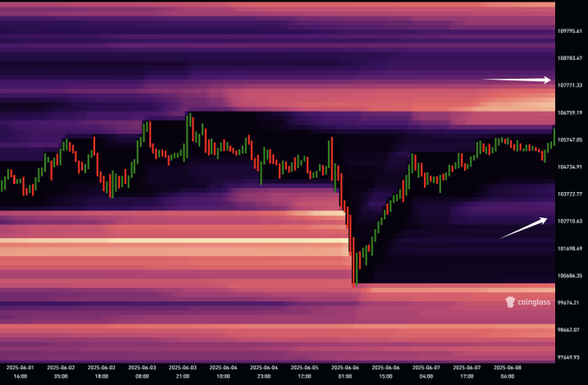Select the 2025-06-04 10:00 time label
Screen dimensions: 588x385
click(223, 372)
